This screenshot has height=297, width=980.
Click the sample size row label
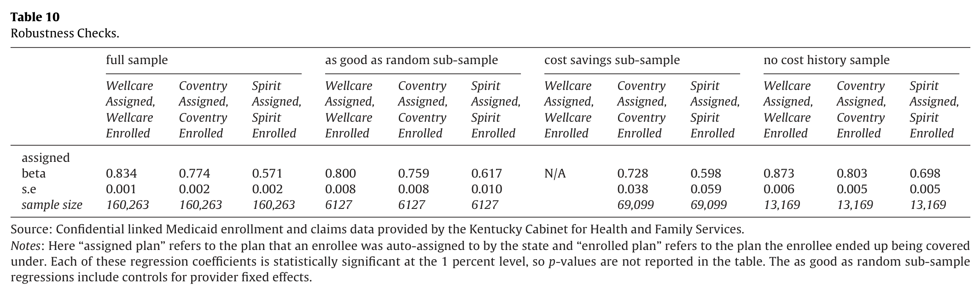click(52, 205)
